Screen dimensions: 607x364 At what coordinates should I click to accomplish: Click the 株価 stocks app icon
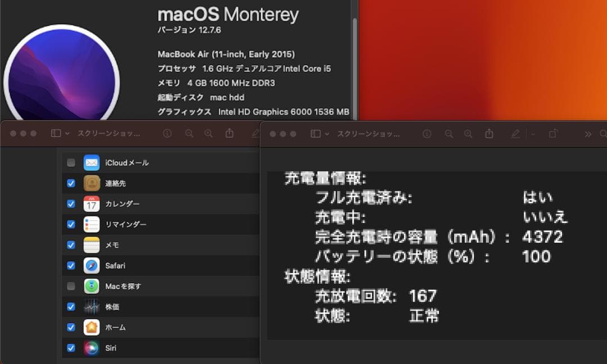[91, 306]
